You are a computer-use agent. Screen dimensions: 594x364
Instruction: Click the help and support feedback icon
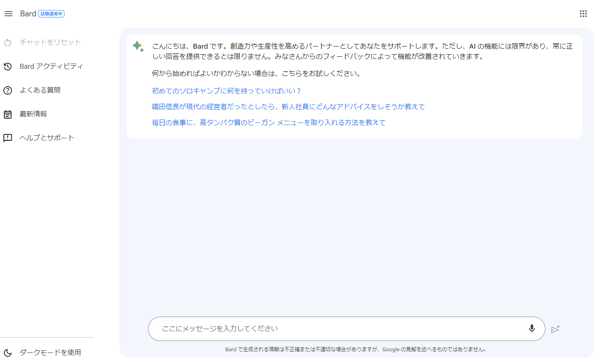(x=8, y=138)
